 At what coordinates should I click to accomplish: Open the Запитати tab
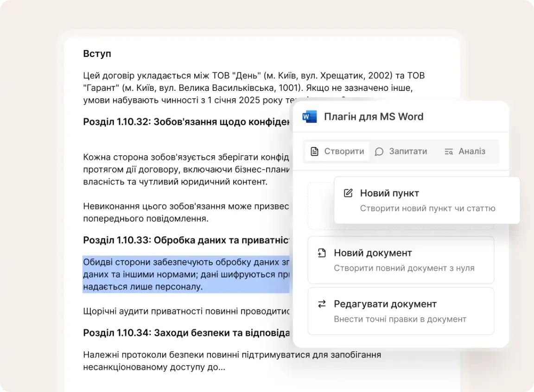401,152
